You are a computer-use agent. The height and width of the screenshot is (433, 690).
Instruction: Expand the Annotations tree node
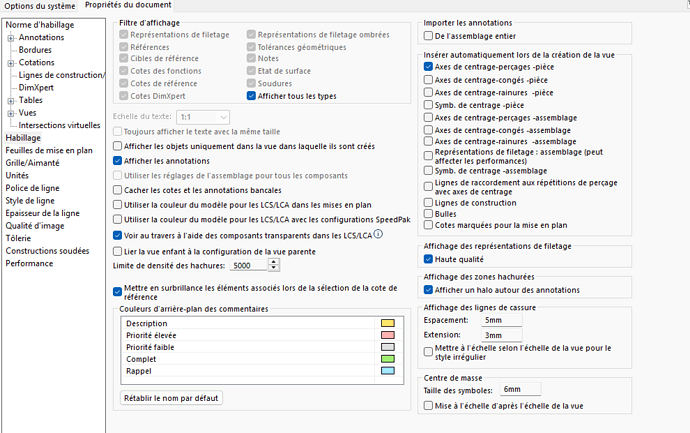pos(11,38)
